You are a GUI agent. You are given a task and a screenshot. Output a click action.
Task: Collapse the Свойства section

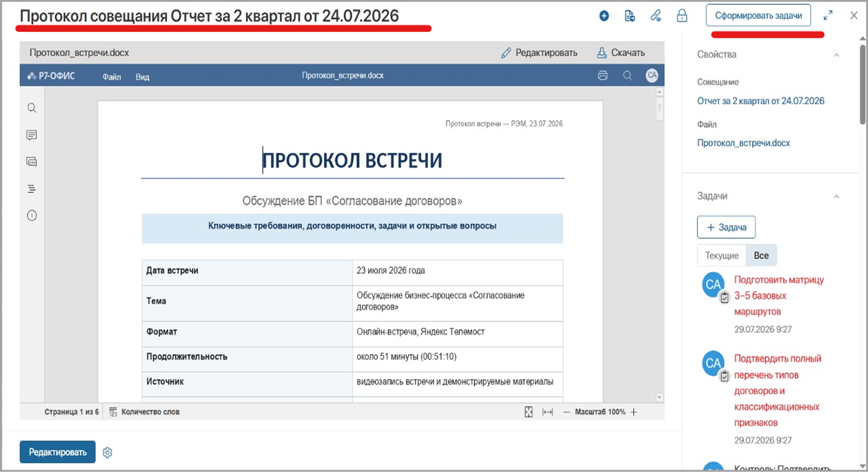[x=836, y=55]
